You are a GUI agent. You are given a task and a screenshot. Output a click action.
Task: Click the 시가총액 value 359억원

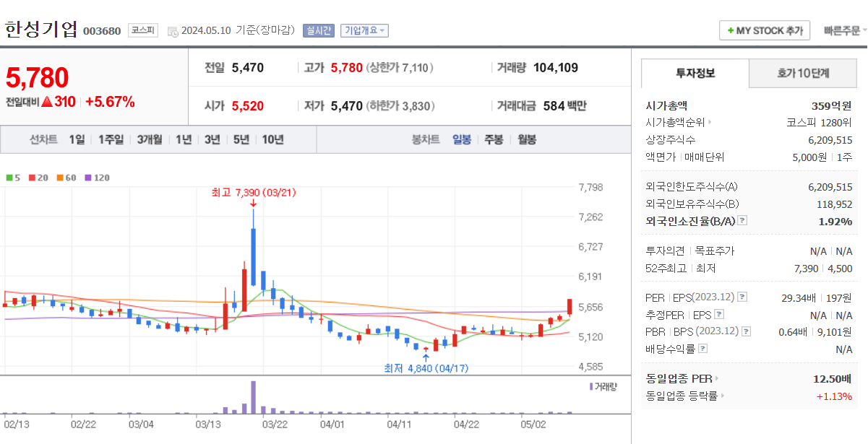pyautogui.click(x=831, y=105)
